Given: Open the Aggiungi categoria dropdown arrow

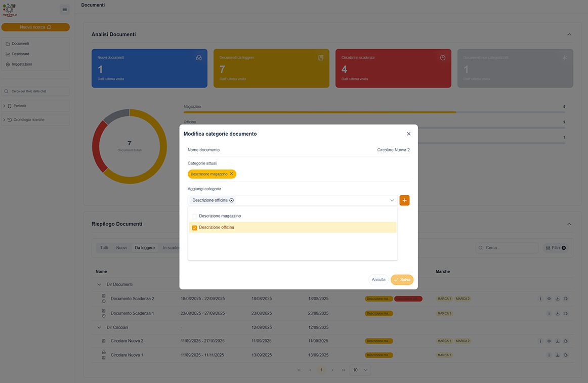Looking at the screenshot, I should 392,200.
